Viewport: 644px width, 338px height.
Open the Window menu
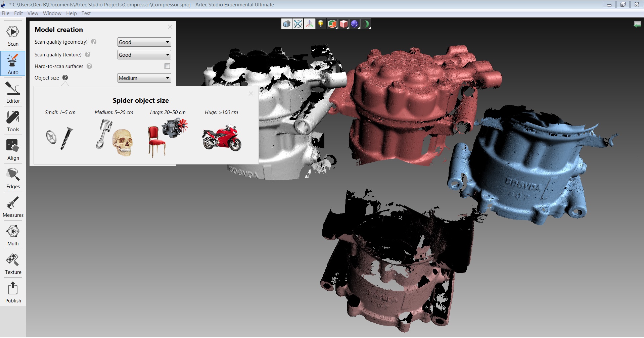pos(52,13)
